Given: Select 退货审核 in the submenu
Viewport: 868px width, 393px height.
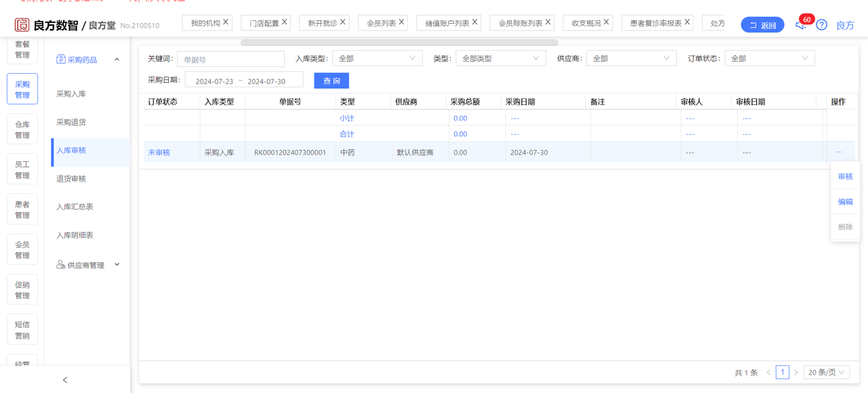Looking at the screenshot, I should [71, 178].
